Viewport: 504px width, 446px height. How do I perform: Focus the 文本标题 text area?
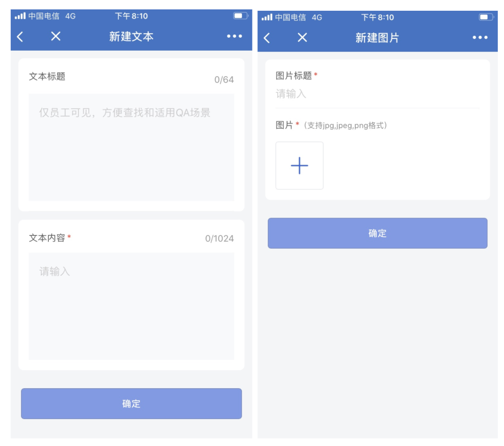131,147
